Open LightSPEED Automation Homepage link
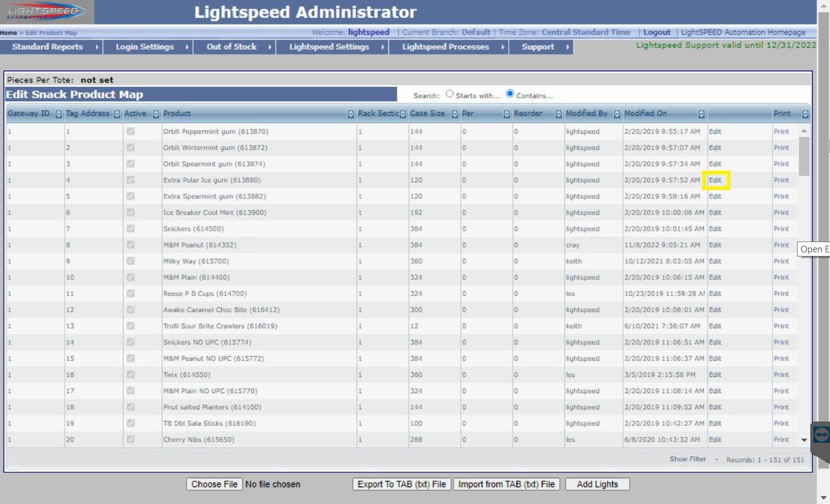The image size is (830, 504). point(743,32)
